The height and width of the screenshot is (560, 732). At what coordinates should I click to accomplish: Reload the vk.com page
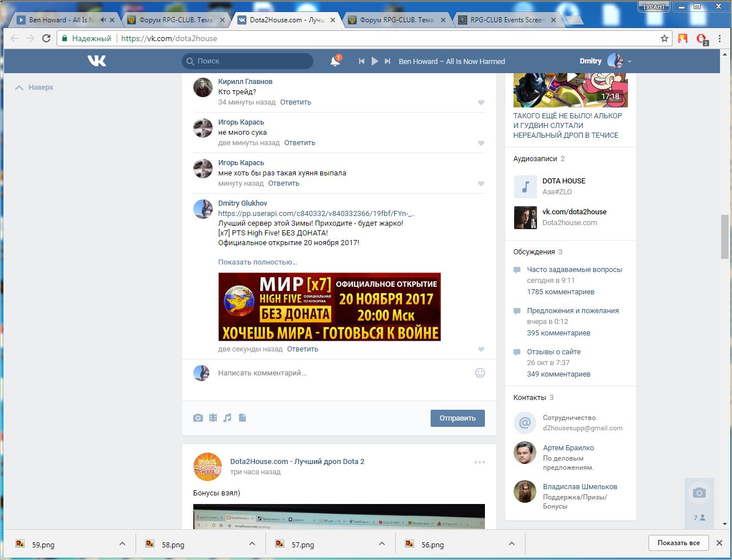click(46, 39)
